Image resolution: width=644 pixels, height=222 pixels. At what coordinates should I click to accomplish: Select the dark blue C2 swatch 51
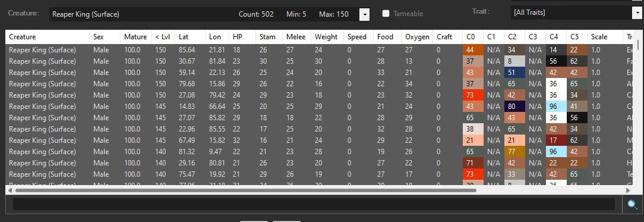[514, 73]
